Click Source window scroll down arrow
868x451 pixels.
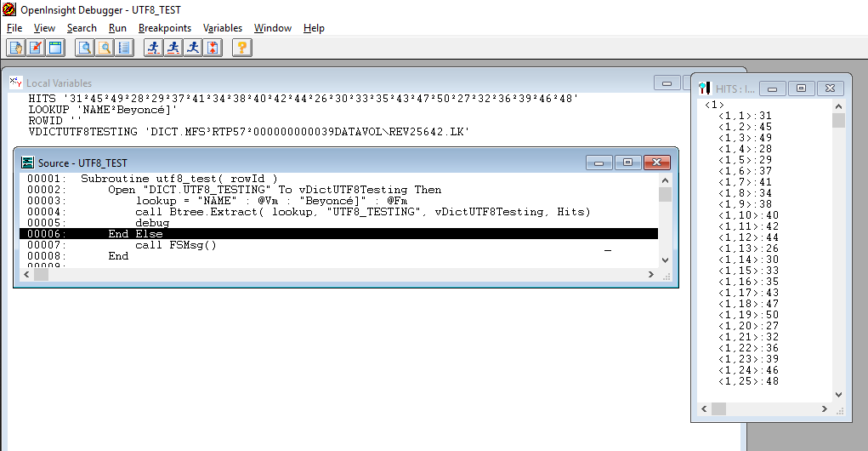click(x=666, y=260)
